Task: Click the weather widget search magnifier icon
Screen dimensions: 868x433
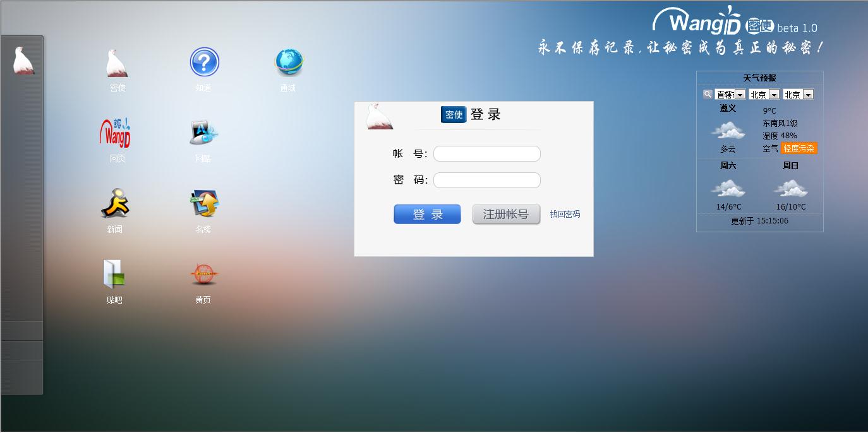Action: tap(708, 94)
